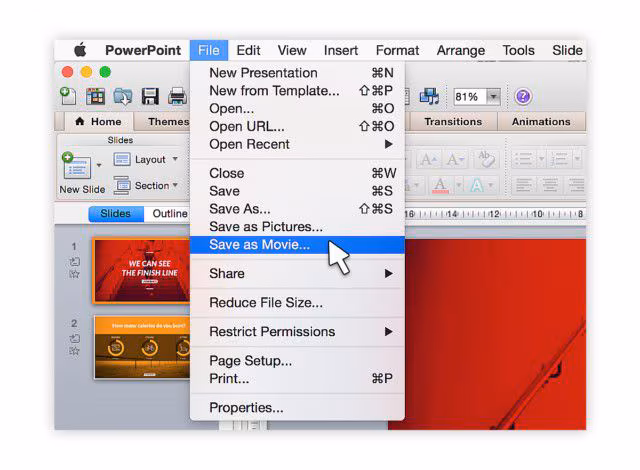The height and width of the screenshot is (470, 640).
Task: Open the zoom 81% dropdown arrow
Action: tap(493, 97)
